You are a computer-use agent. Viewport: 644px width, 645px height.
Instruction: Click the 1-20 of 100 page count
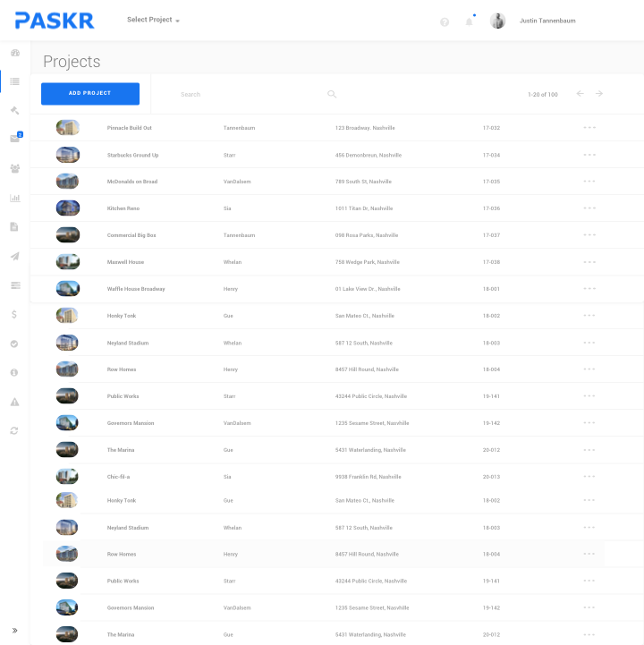click(x=542, y=95)
